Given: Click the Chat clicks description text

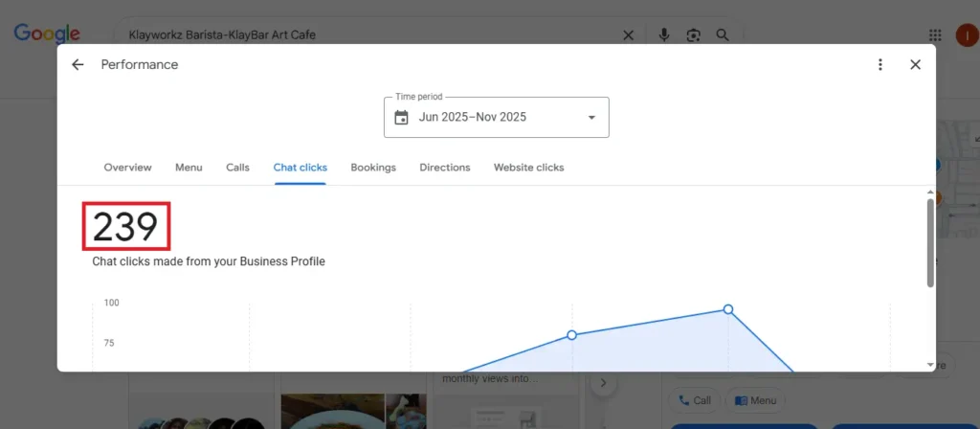Looking at the screenshot, I should (209, 261).
